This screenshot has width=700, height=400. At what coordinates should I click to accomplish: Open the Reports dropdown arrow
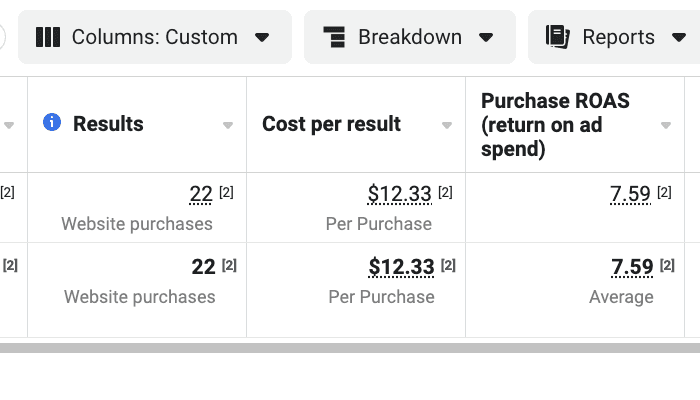pyautogui.click(x=678, y=38)
